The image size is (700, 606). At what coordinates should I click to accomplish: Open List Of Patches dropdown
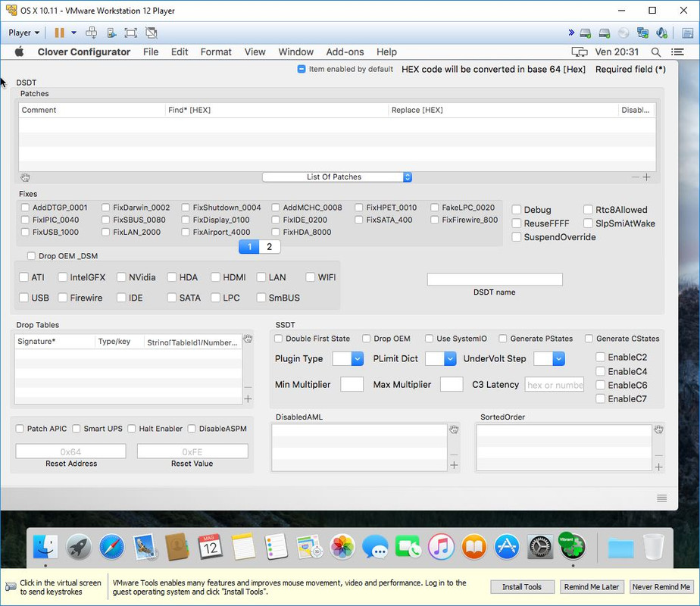coord(337,177)
